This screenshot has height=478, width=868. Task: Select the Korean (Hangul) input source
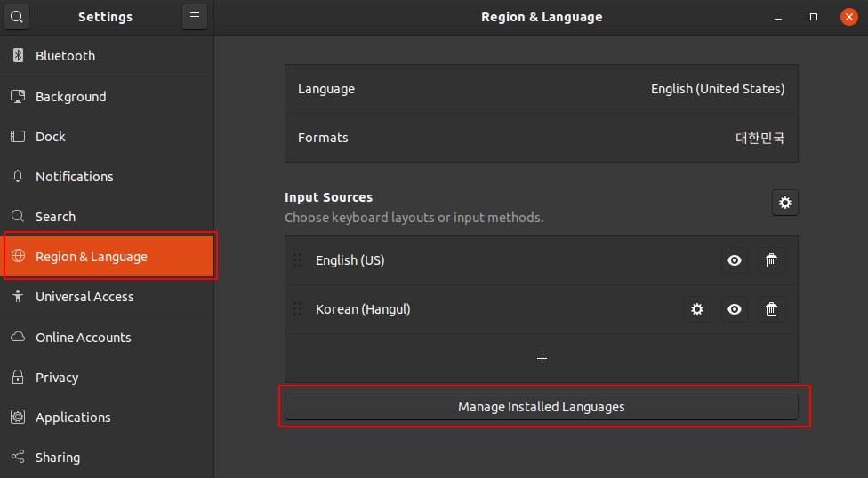542,309
